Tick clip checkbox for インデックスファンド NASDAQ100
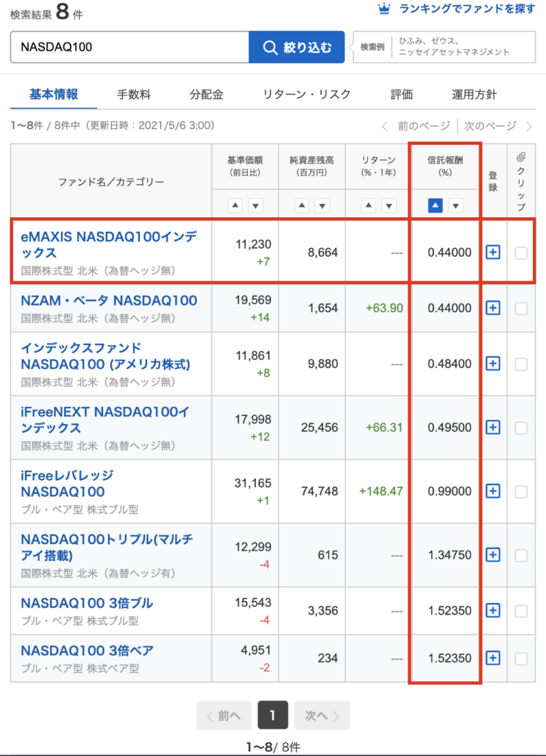This screenshot has height=756, width=546. coord(521,364)
